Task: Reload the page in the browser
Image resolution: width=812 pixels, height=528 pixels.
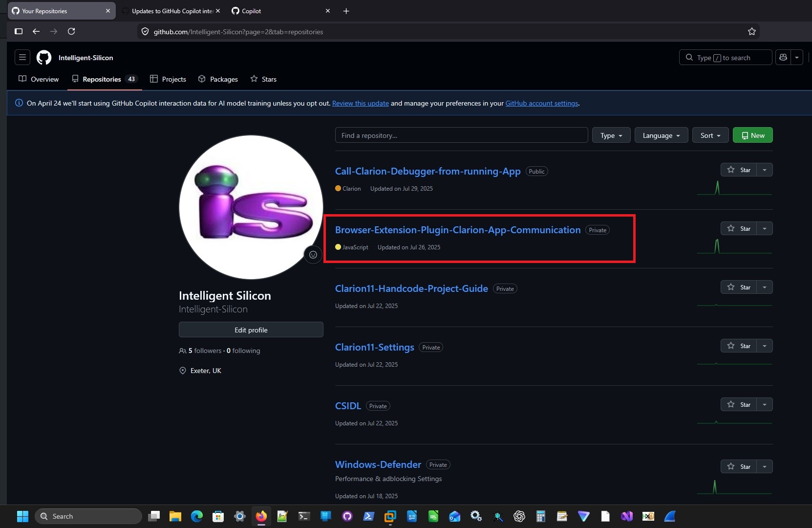Action: click(71, 31)
